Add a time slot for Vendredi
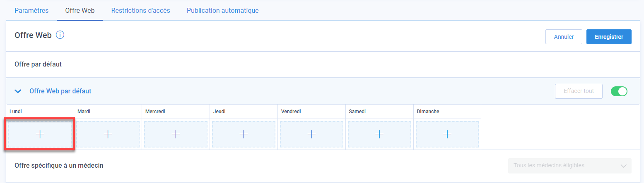Viewport: 644px width, 183px height. (x=312, y=134)
